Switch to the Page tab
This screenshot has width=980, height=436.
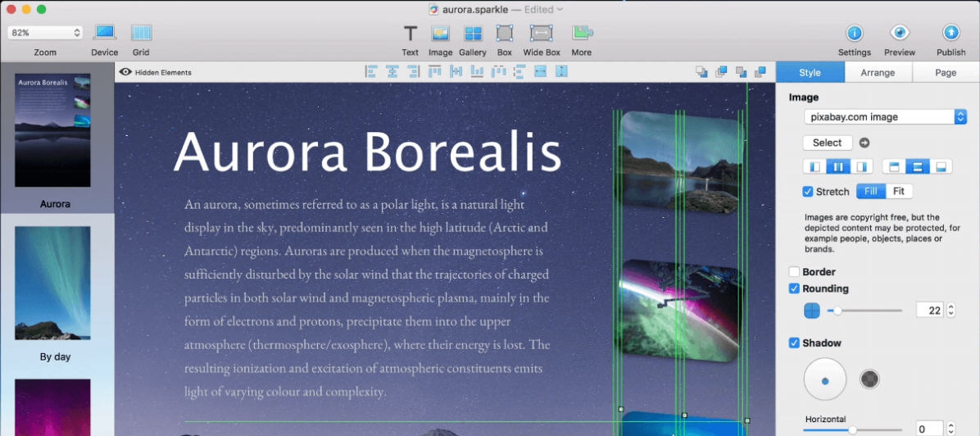(x=946, y=72)
